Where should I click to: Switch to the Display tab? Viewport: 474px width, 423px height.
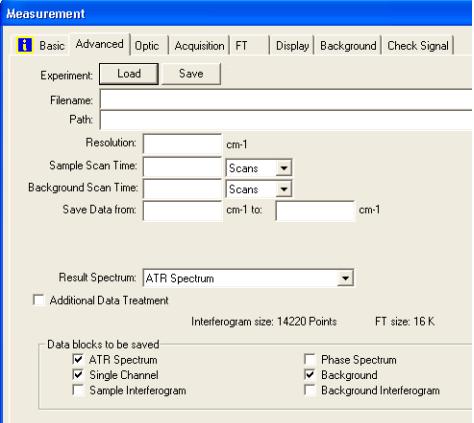292,46
